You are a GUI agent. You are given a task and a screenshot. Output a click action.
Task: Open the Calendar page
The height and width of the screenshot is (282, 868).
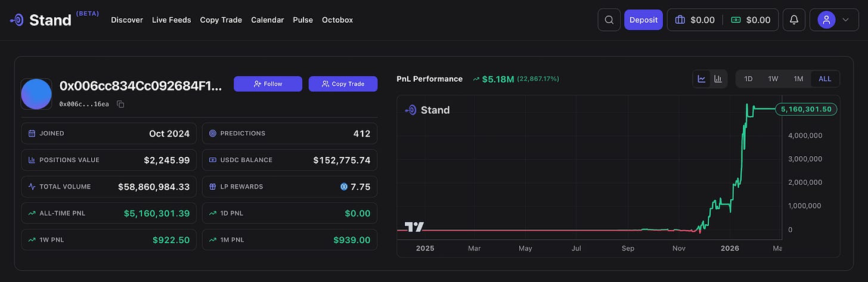click(x=268, y=20)
